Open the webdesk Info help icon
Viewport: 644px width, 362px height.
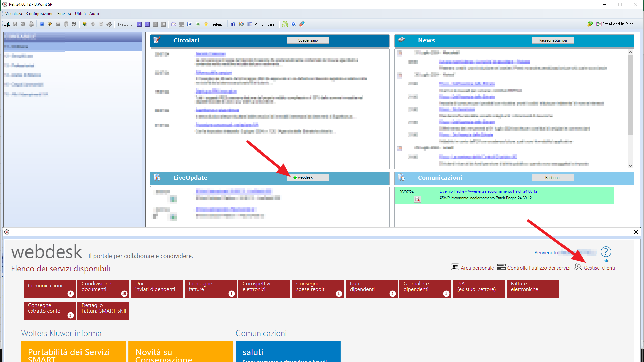pyautogui.click(x=606, y=254)
